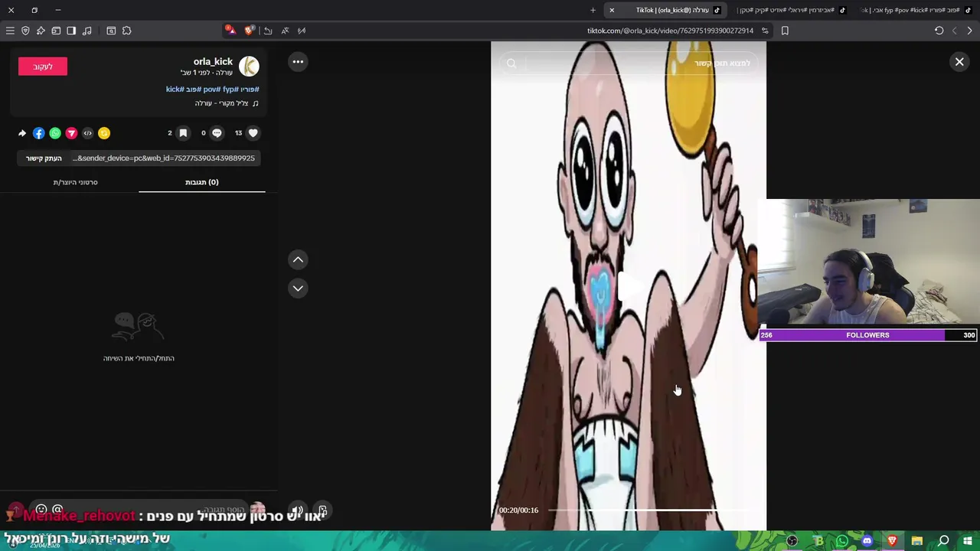Open comments via speech bubble icon
980x551 pixels.
tap(217, 133)
